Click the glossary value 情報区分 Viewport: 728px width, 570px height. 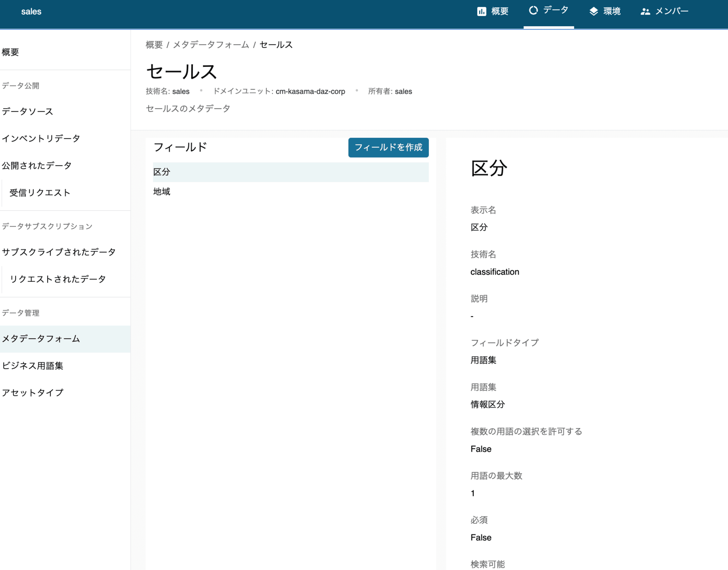click(487, 404)
